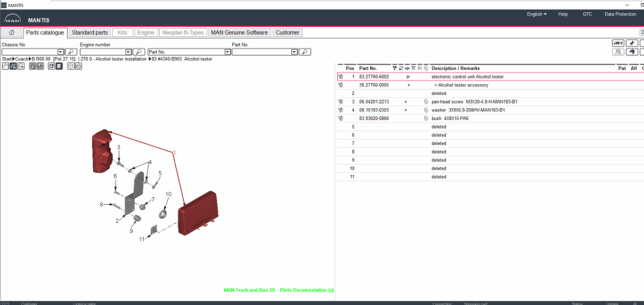Viewport: 644px width, 305px height.
Task: Switch to the Parts catalogue tab
Action: tap(45, 33)
